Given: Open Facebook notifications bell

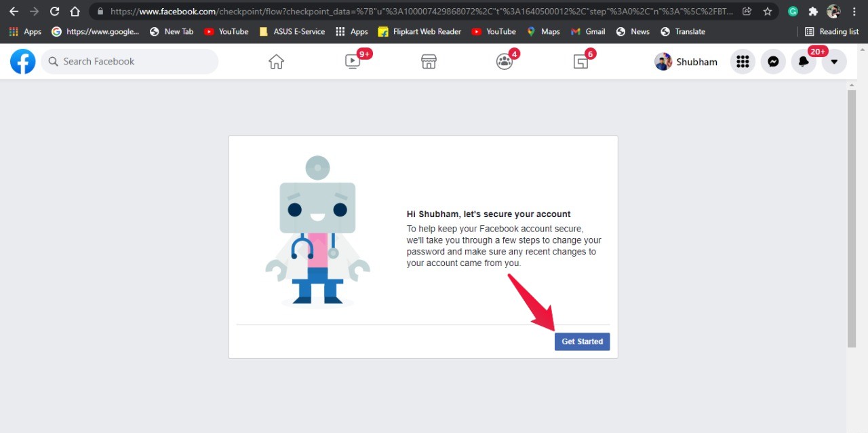Looking at the screenshot, I should coord(804,62).
